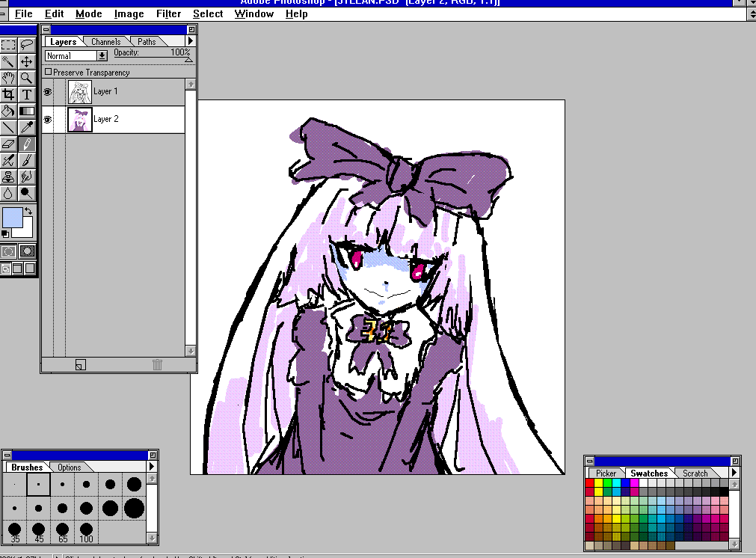Open the Brushes palette flyout menu arrow
This screenshot has height=558, width=756.
(151, 466)
